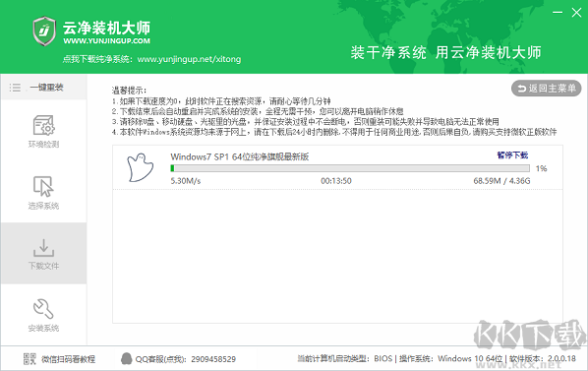The image size is (588, 371).
Task: Close the 云净装机大师 window
Action: [576, 13]
